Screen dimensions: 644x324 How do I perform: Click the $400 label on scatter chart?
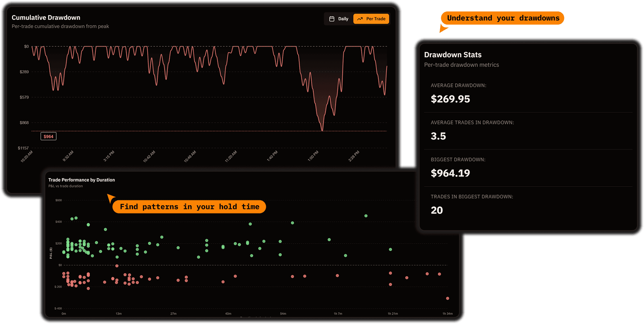click(x=59, y=222)
